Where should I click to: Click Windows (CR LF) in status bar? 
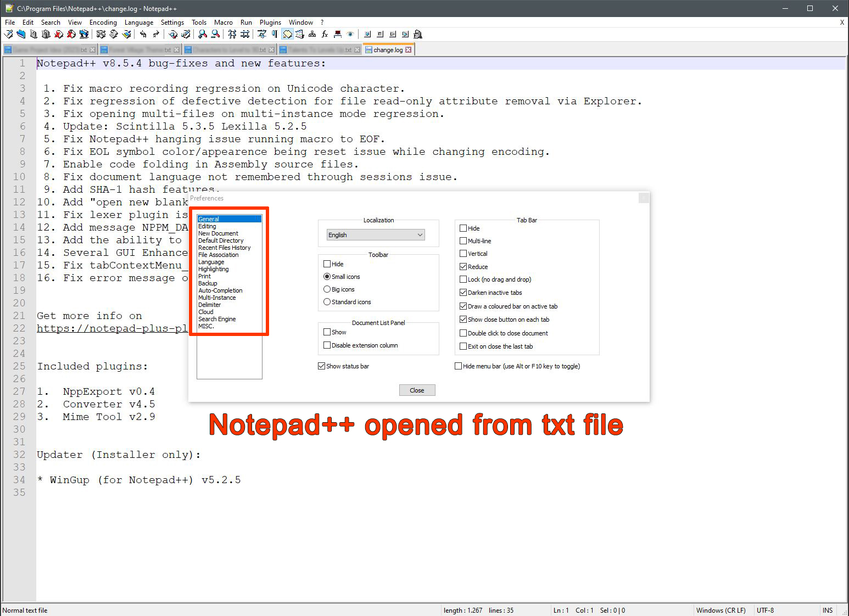(720, 610)
